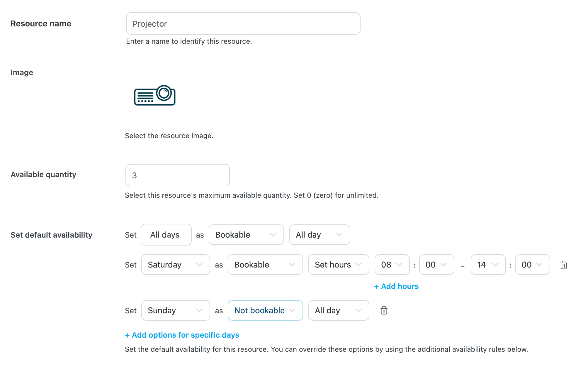Open the All days row All day dropdown
The width and height of the screenshot is (588, 379).
click(319, 235)
